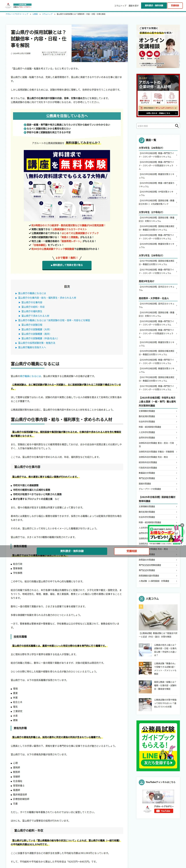This screenshot has height=868, width=186.
Task: Go to アガルートアカデミートップ breadcrumb
Action: [17, 14]
